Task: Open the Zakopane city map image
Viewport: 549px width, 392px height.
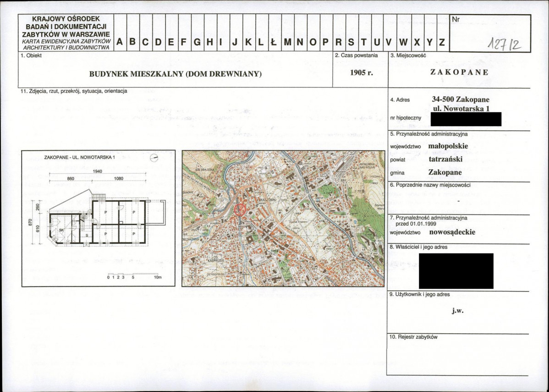Action: 283,218
